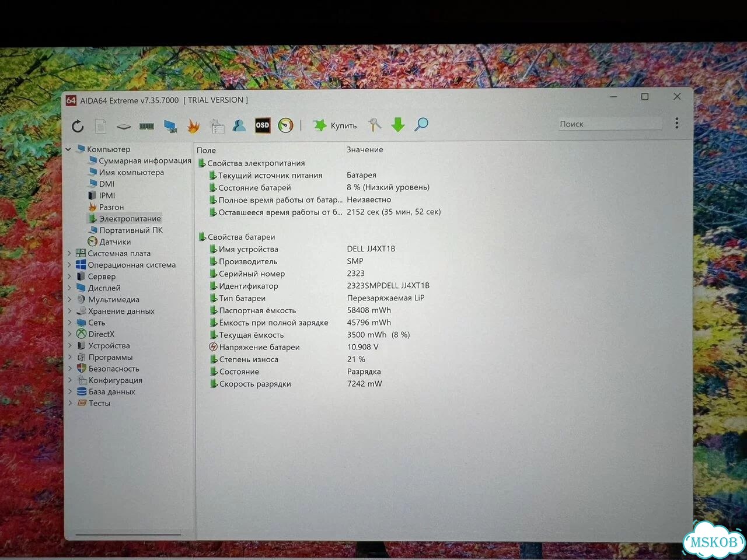Select База данных tree item

tap(106, 391)
